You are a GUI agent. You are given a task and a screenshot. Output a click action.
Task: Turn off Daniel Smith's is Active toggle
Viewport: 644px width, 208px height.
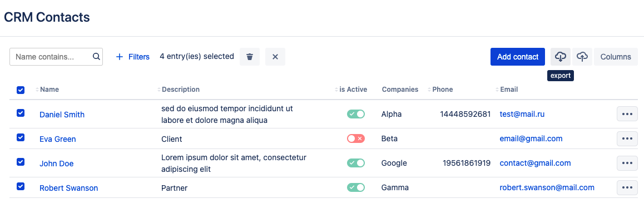click(x=356, y=114)
